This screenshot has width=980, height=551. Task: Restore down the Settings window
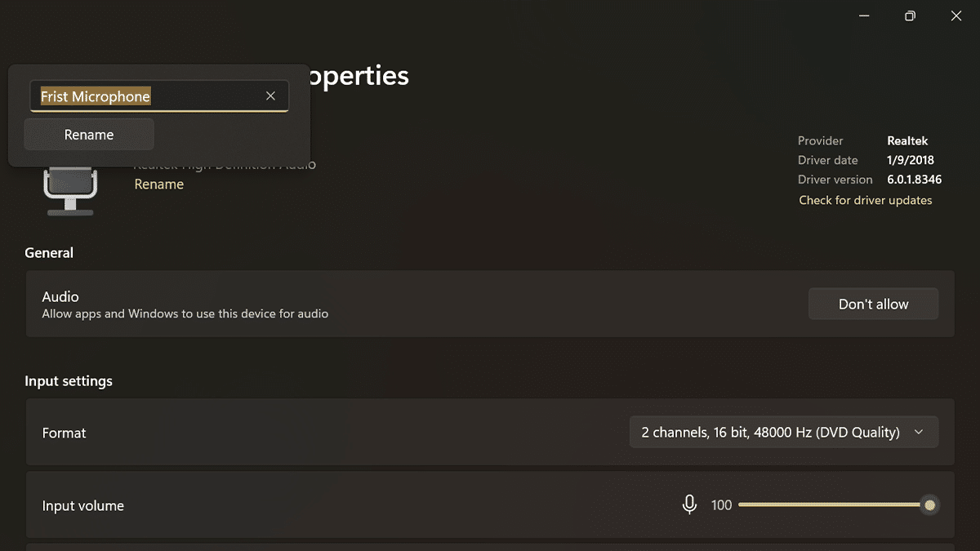pyautogui.click(x=910, y=16)
